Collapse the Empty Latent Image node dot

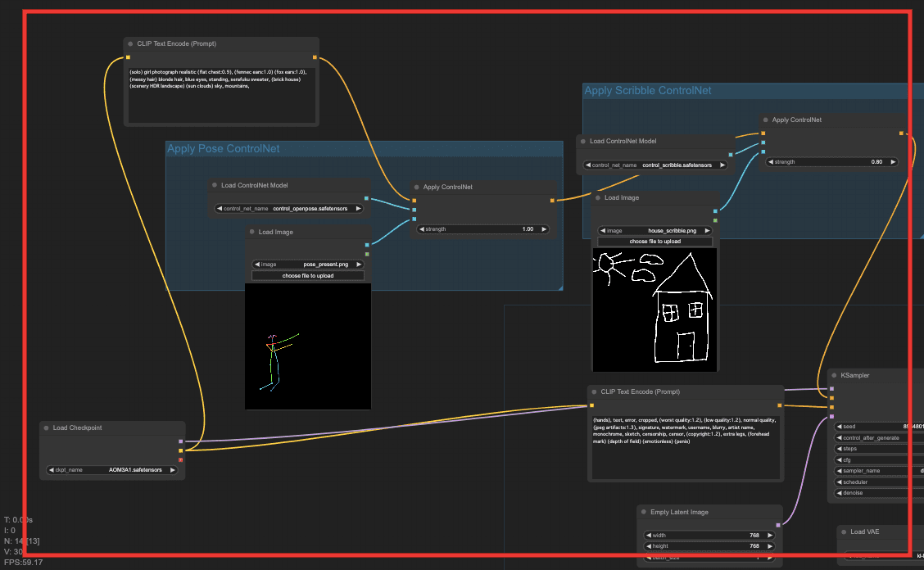[x=644, y=512]
